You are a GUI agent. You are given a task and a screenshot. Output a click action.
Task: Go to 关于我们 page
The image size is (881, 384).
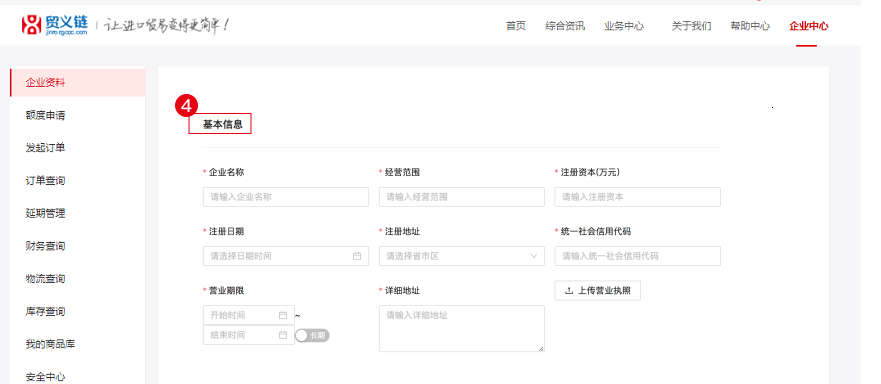692,26
